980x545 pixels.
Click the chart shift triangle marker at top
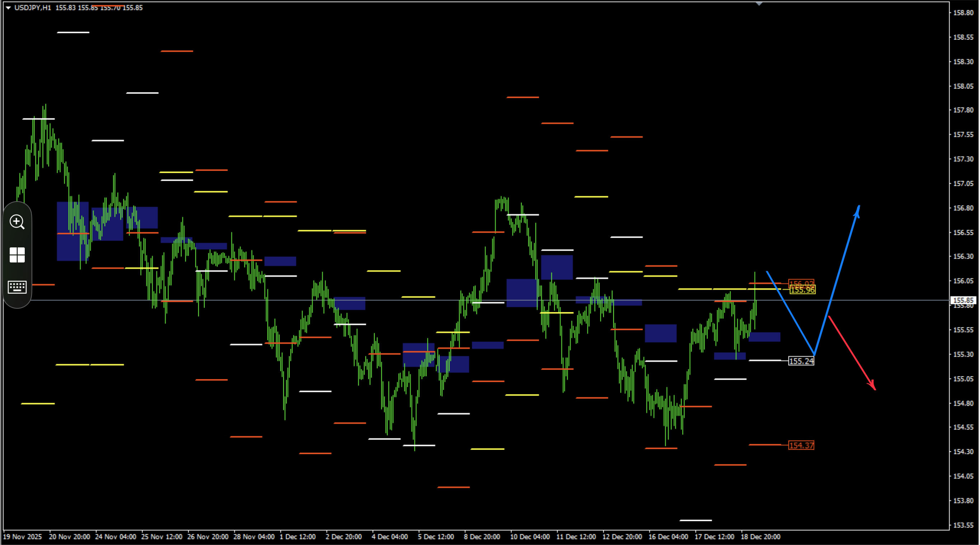point(759,4)
